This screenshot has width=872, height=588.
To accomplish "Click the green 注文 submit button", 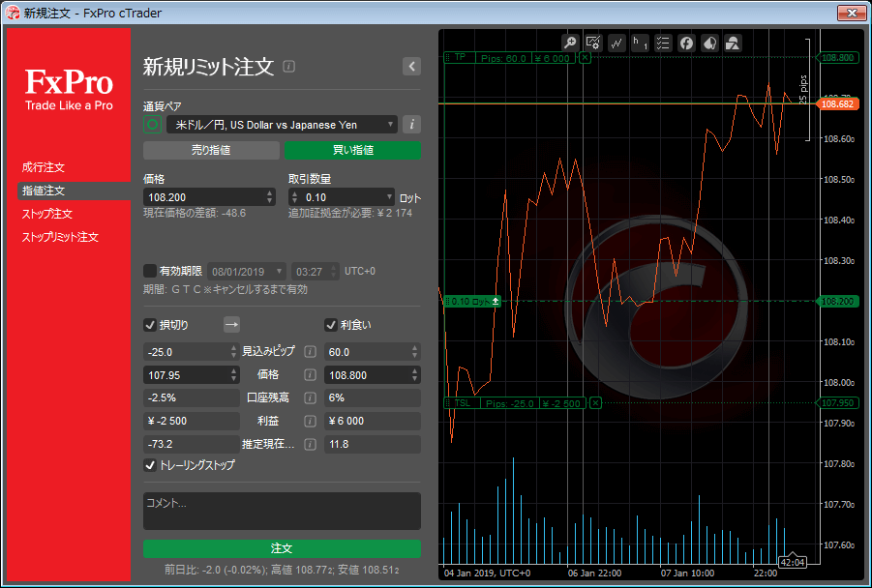I will coord(282,548).
